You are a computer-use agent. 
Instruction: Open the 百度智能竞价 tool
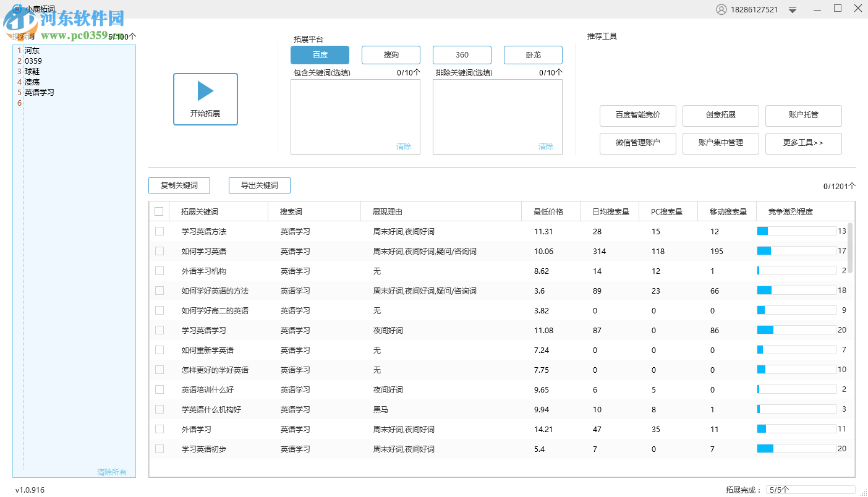[x=637, y=116]
